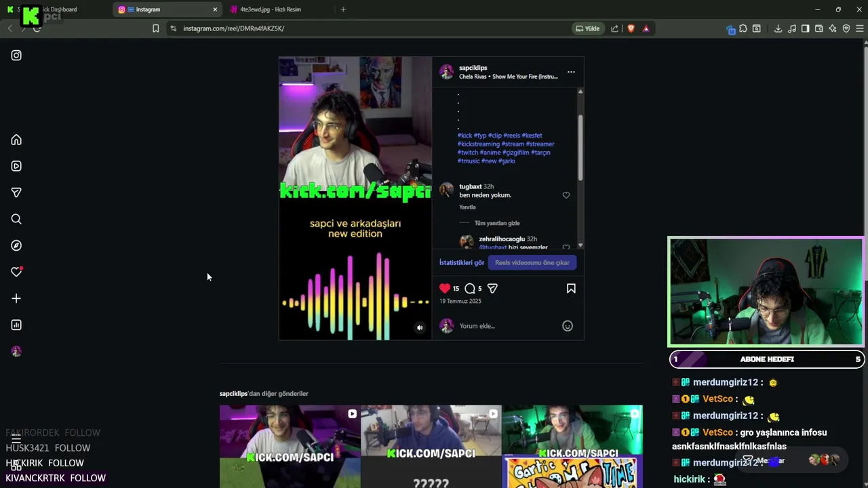
Task: Click the reel video preview
Action: pyautogui.click(x=355, y=198)
